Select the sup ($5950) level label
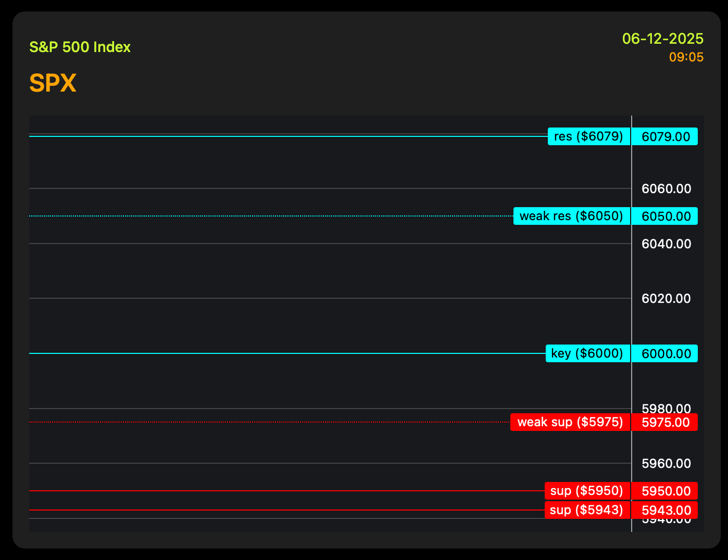The height and width of the screenshot is (560, 728). tap(587, 491)
